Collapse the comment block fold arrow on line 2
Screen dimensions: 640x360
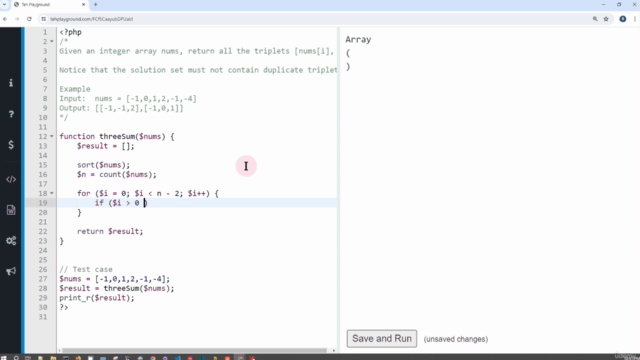(x=52, y=42)
